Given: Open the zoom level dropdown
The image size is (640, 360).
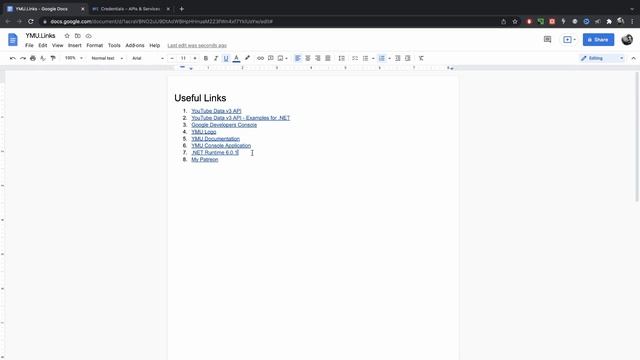Looking at the screenshot, I should (x=74, y=58).
